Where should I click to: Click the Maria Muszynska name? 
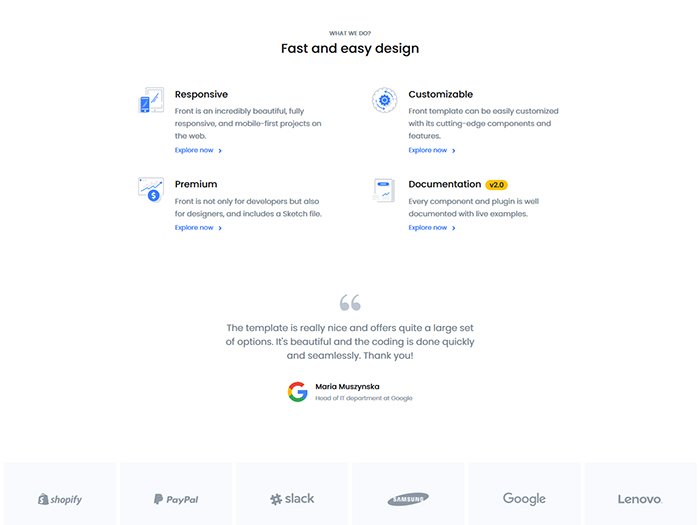[347, 386]
